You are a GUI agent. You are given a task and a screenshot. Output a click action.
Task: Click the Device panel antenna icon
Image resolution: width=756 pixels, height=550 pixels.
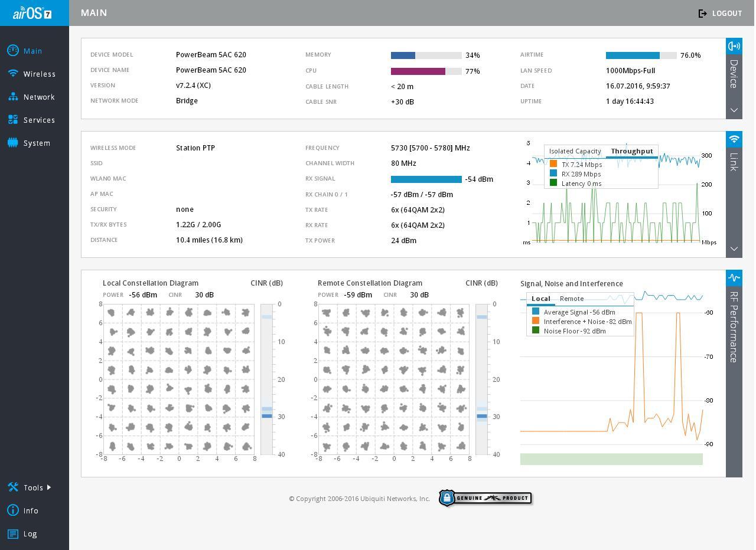[x=734, y=46]
